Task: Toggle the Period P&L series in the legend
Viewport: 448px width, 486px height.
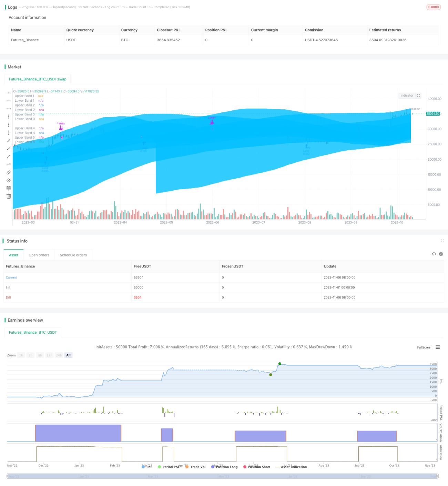Action: pyautogui.click(x=169, y=467)
